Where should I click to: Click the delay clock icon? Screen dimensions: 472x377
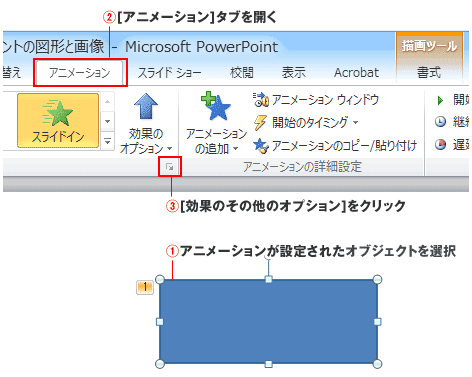pos(440,144)
